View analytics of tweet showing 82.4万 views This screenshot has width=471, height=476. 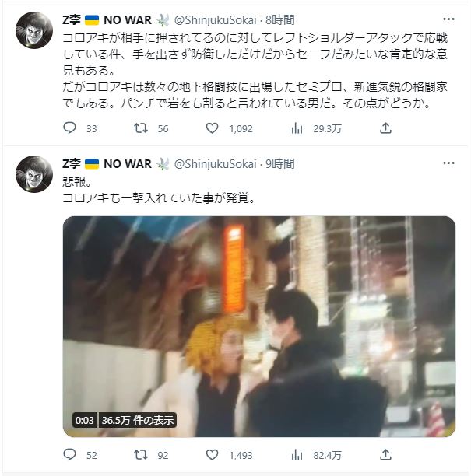coord(297,455)
